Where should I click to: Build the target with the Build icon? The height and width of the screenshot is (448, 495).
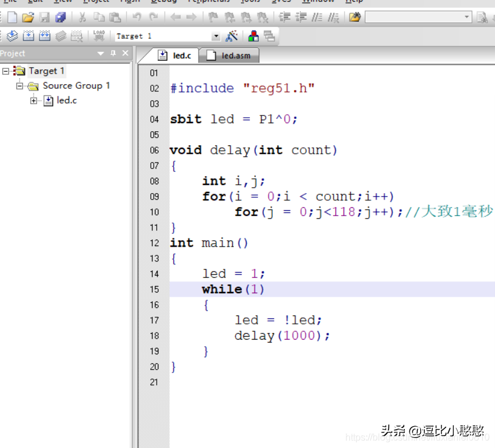28,36
